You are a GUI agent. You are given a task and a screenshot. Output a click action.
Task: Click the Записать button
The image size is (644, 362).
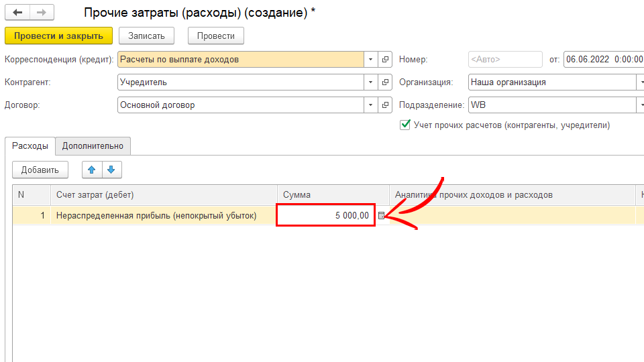146,36
